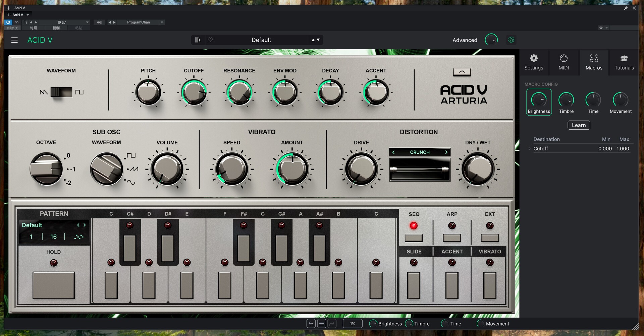Collapse the top panel with the arrow button

[x=462, y=72]
